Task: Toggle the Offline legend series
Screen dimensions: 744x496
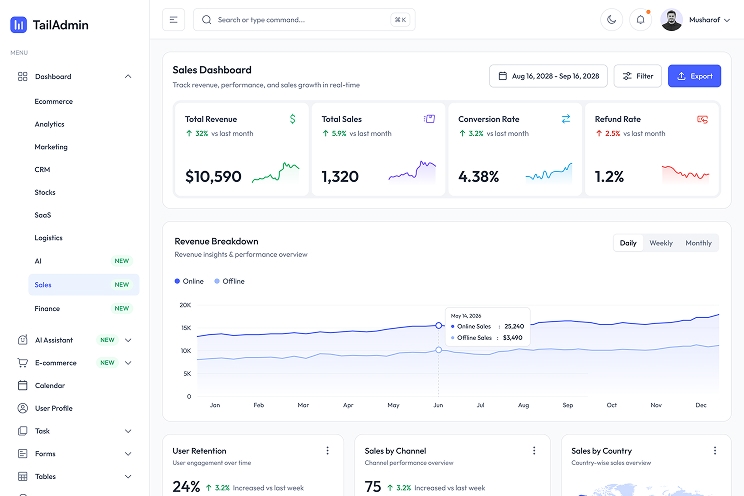Action: [x=230, y=281]
